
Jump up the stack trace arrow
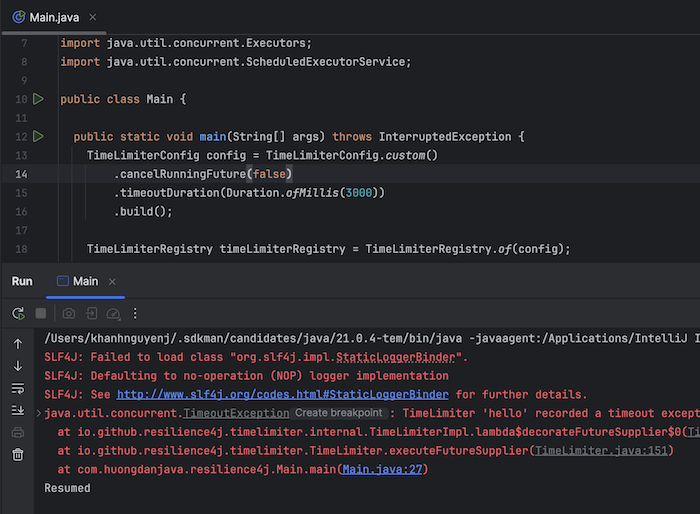(18, 344)
